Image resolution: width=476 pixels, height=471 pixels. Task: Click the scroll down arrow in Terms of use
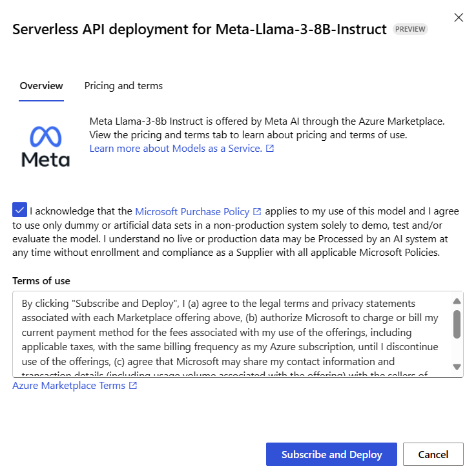coord(457,366)
